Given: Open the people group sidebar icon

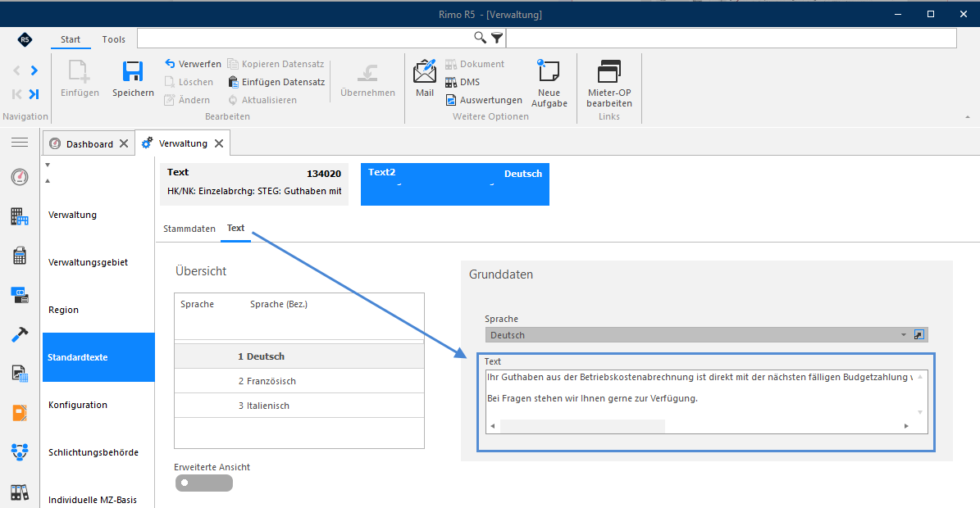Looking at the screenshot, I should [20, 451].
